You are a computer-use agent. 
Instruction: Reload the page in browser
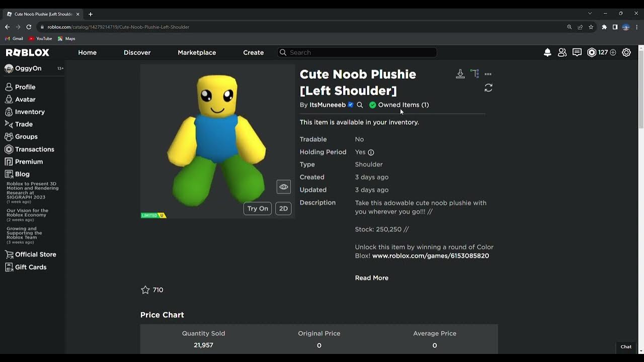click(x=29, y=27)
